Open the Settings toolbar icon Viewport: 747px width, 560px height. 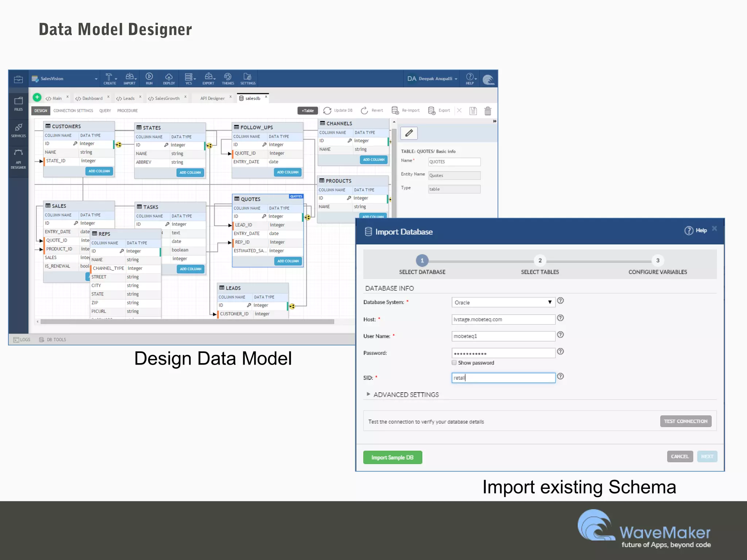(248, 78)
